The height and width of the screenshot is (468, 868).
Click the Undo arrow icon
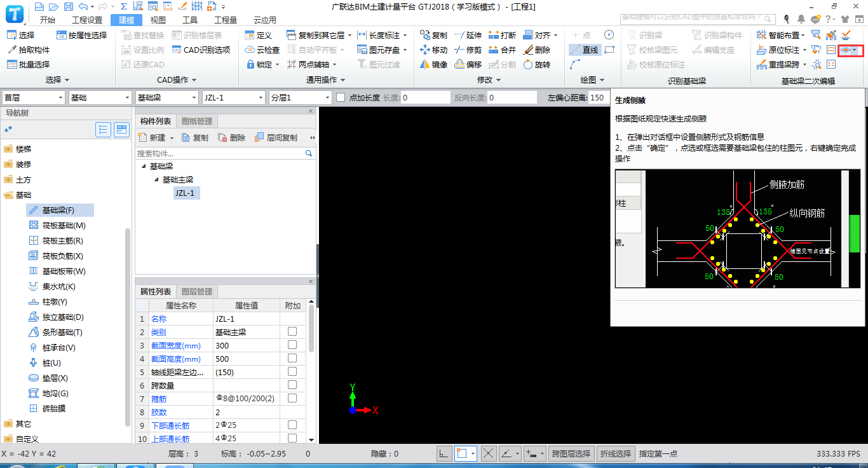[83, 6]
